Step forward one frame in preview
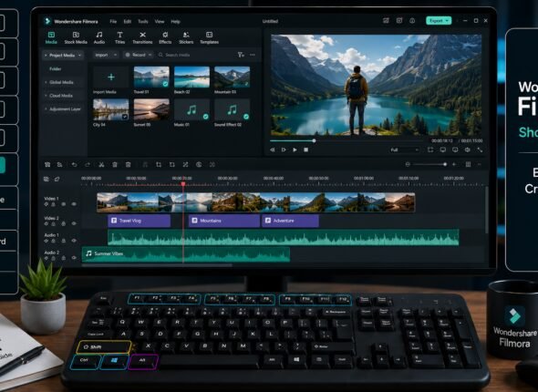Screen dimensions: 538x392 284,150
